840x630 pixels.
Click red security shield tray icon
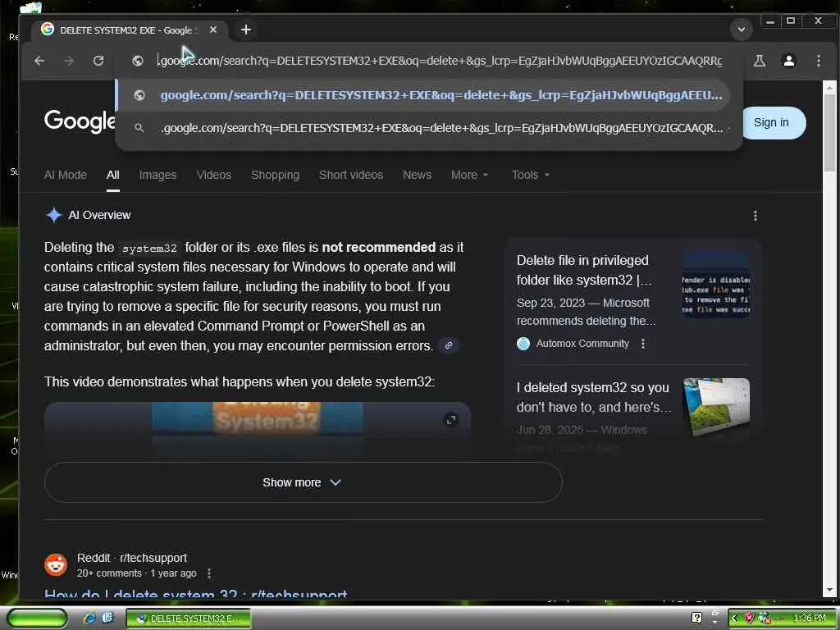(750, 619)
